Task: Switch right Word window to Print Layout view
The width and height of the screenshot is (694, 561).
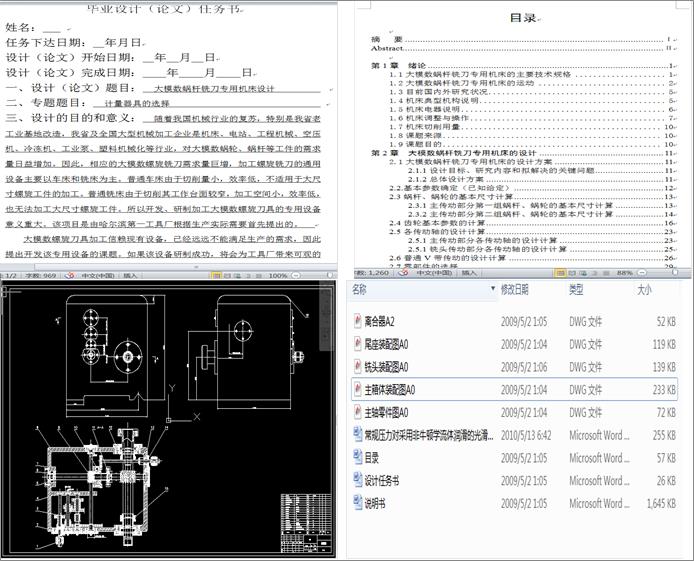Action: point(560,273)
